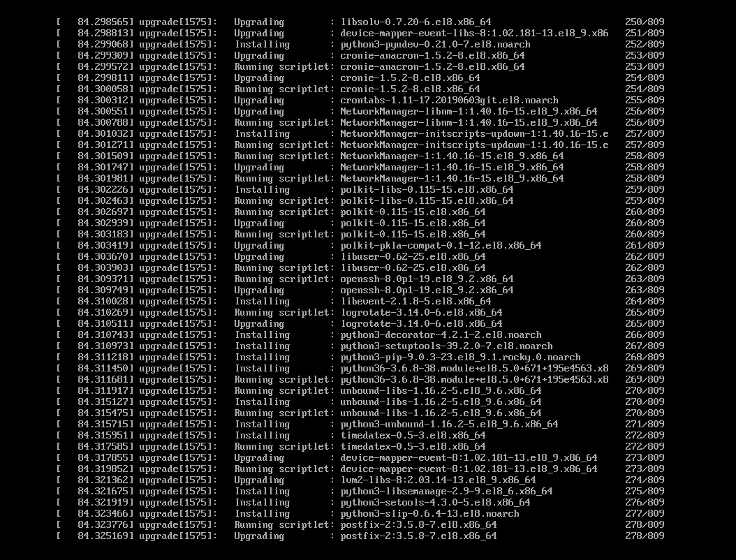Image resolution: width=736 pixels, height=560 pixels.
Task: Select the crontabs-1.11-17.20190603git.el8.noarch text
Action: (x=449, y=101)
